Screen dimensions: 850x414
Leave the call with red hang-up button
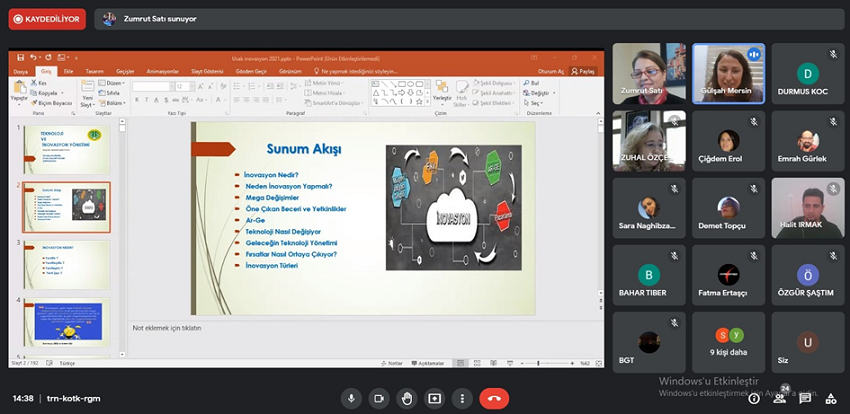pyautogui.click(x=494, y=398)
